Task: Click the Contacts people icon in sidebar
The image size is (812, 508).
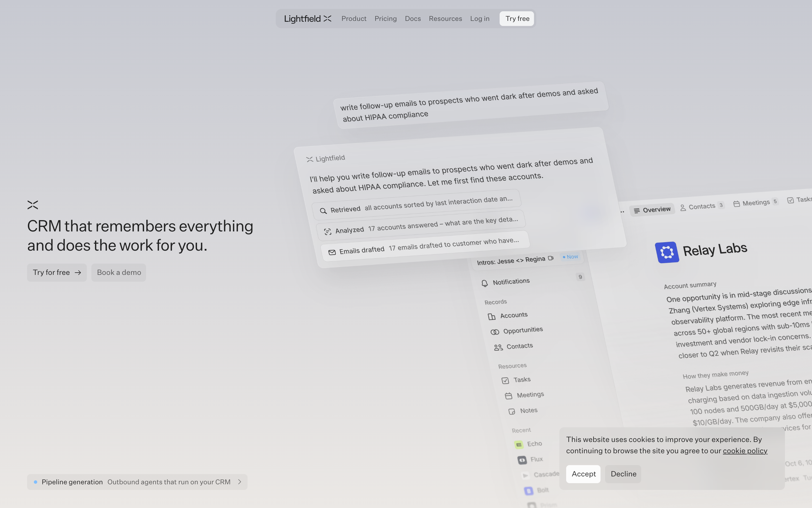Action: (498, 348)
